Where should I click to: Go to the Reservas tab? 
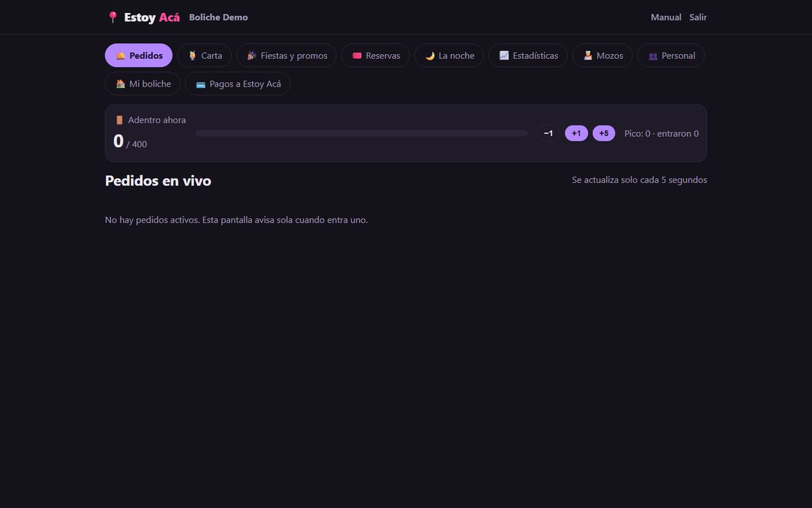coord(376,56)
